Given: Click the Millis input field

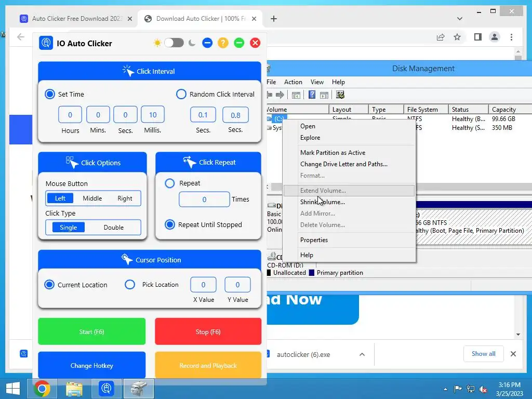Looking at the screenshot, I should point(153,115).
